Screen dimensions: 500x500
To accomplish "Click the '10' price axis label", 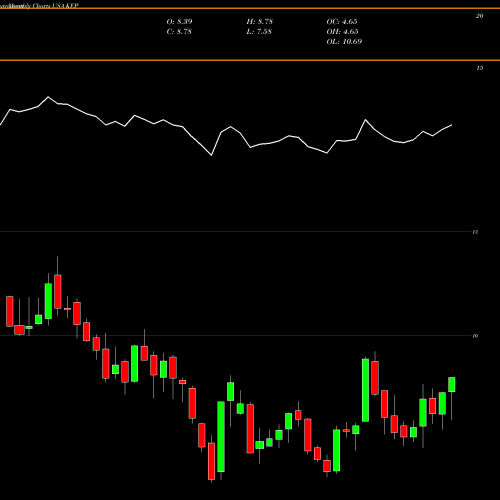I will click(x=475, y=336).
